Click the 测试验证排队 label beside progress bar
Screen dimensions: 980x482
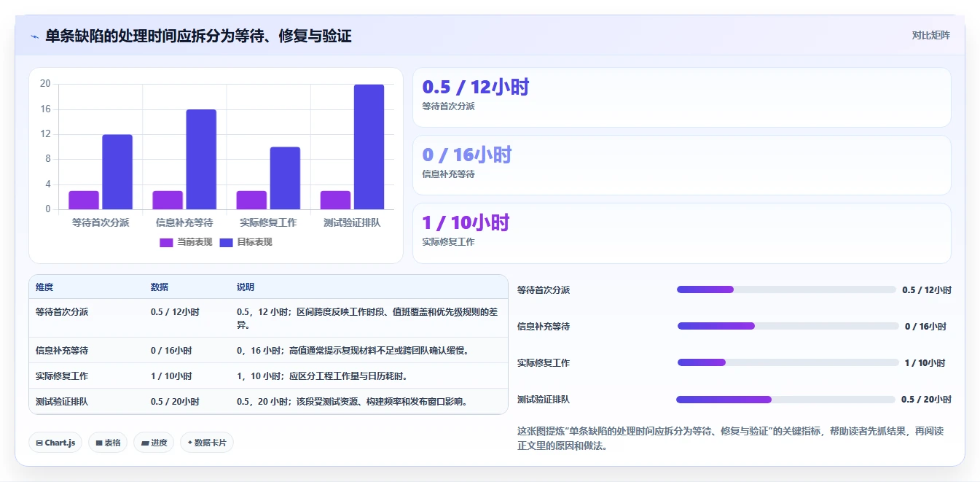(x=544, y=399)
